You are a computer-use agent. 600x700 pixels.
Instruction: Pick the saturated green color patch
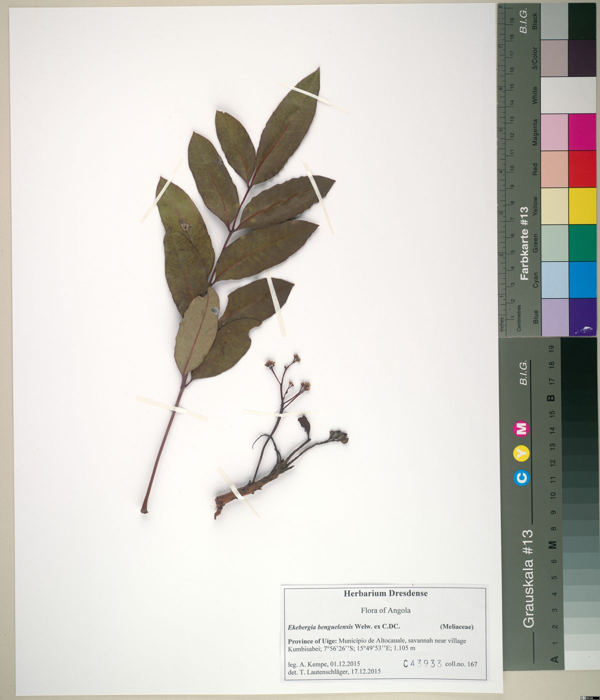coord(582,243)
